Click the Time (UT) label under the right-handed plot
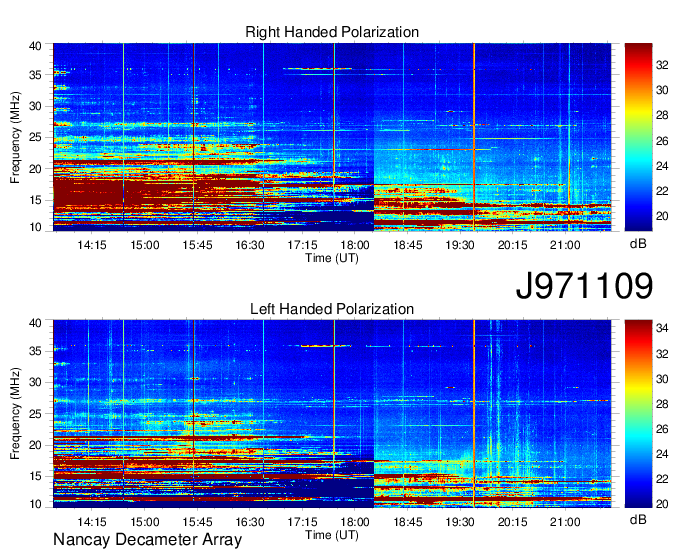680x552 pixels. pos(332,258)
